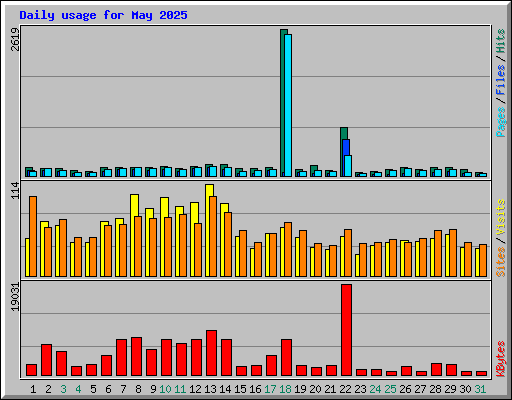Click day label 31 on the axis
The height and width of the screenshot is (400, 512).
point(480,389)
